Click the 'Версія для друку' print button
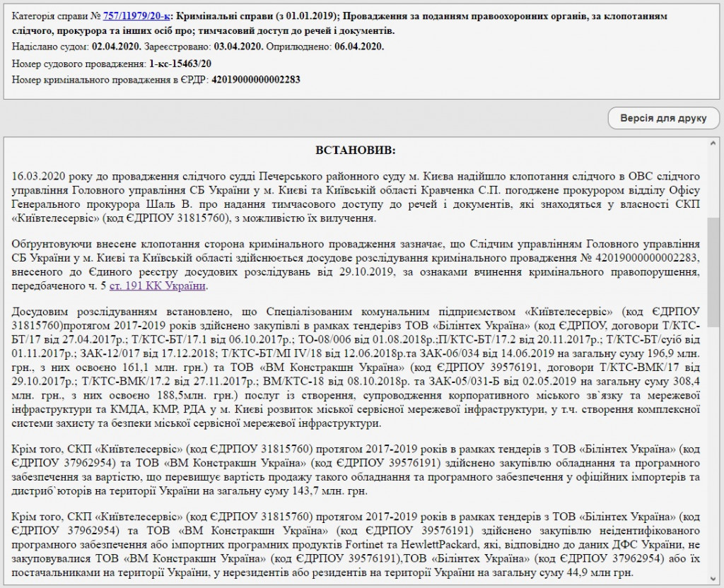The height and width of the screenshot is (588, 724). click(662, 118)
